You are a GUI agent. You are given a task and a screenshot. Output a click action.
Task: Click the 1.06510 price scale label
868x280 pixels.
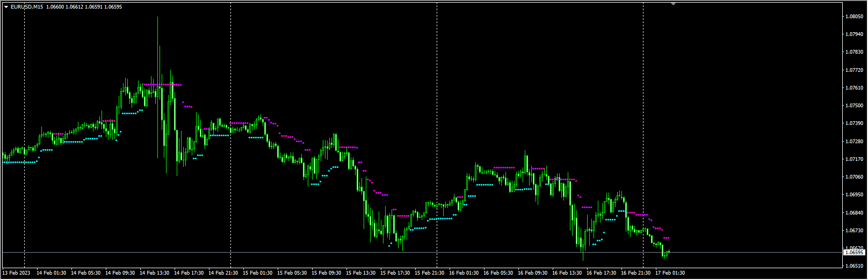tap(854, 266)
